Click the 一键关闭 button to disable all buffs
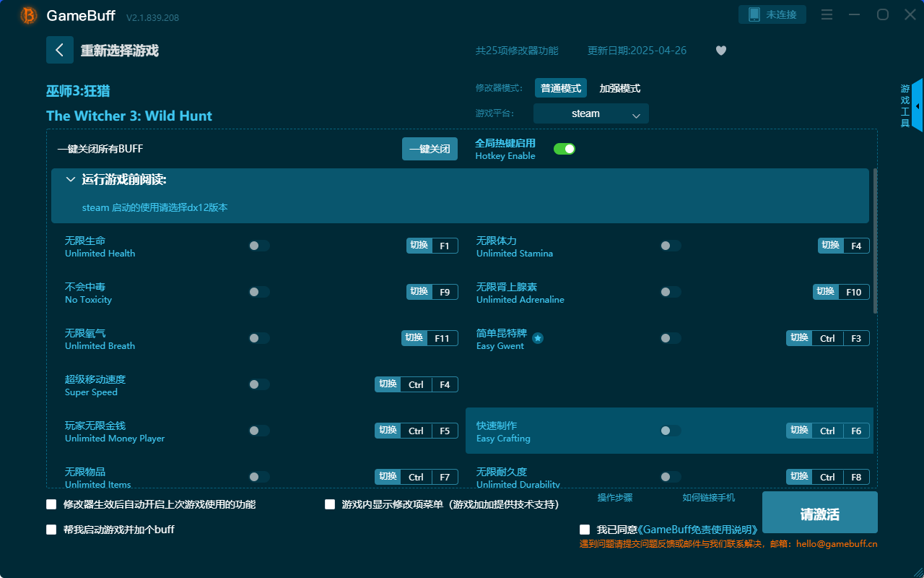This screenshot has width=924, height=578. (x=430, y=148)
